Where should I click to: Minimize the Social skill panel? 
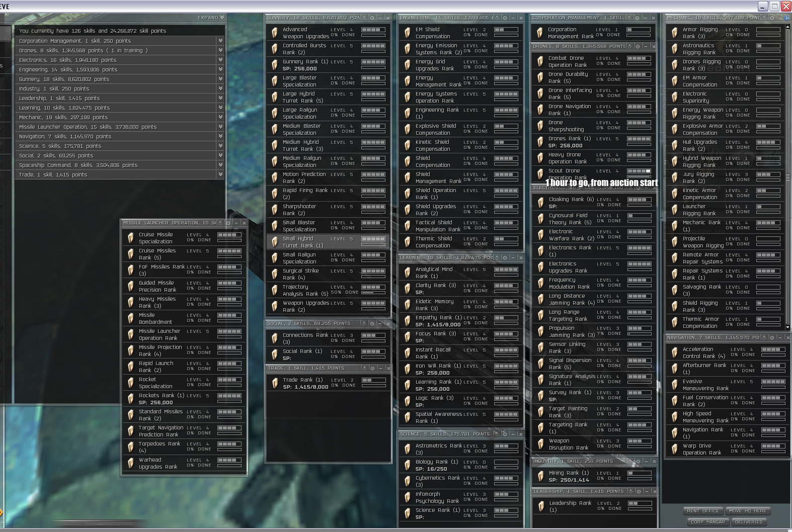(380, 323)
